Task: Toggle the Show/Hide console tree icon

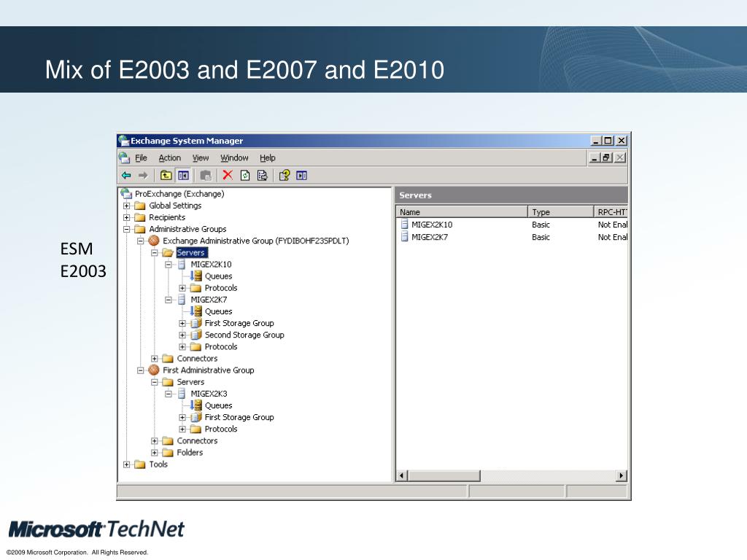Action: [x=183, y=175]
